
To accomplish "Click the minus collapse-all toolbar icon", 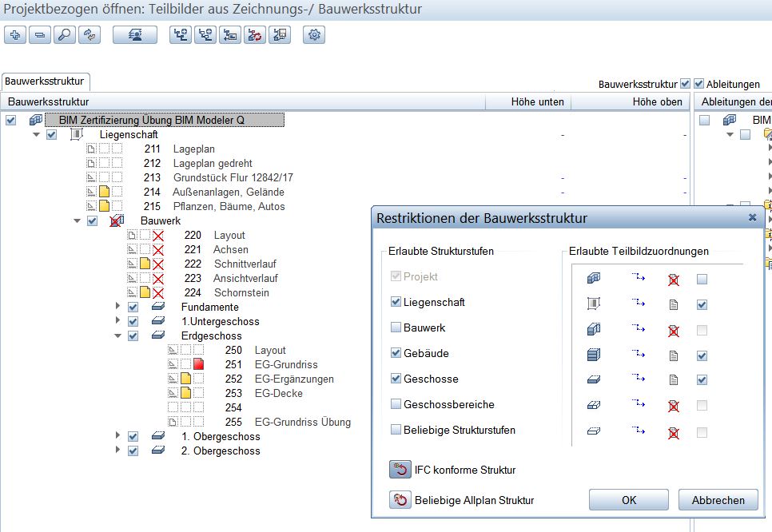I will (40, 35).
